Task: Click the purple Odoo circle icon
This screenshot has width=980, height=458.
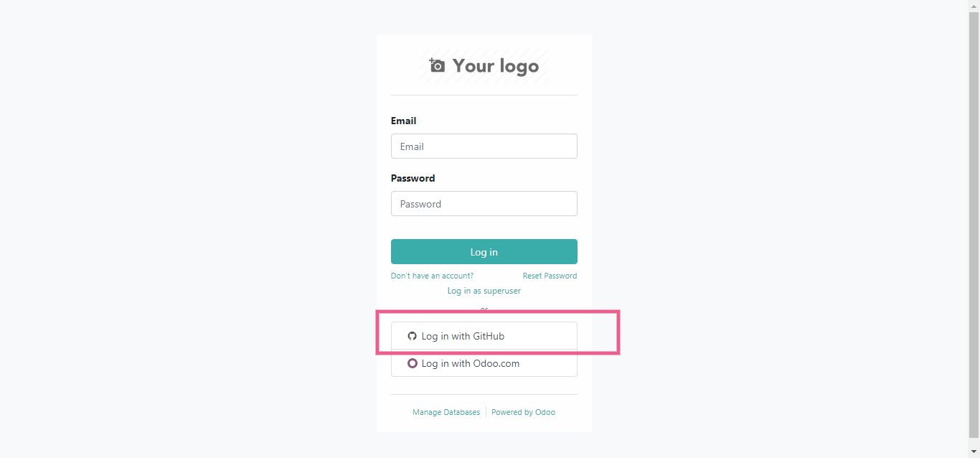Action: (x=412, y=363)
